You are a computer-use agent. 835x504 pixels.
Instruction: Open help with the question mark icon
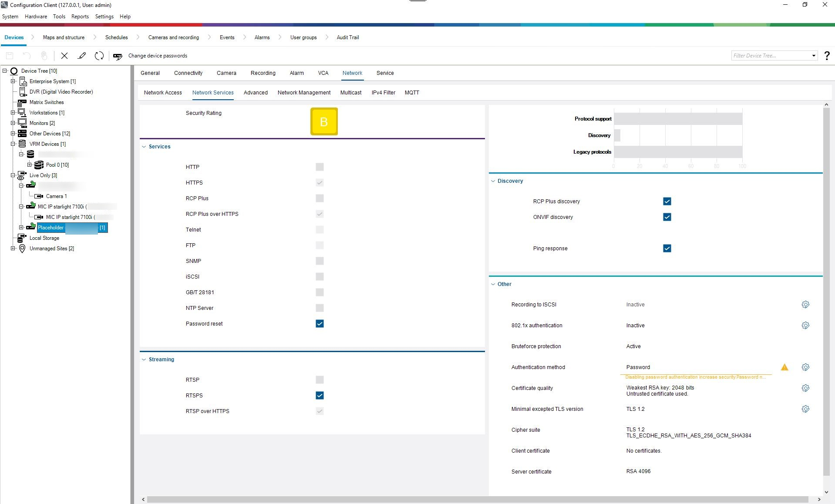(827, 56)
